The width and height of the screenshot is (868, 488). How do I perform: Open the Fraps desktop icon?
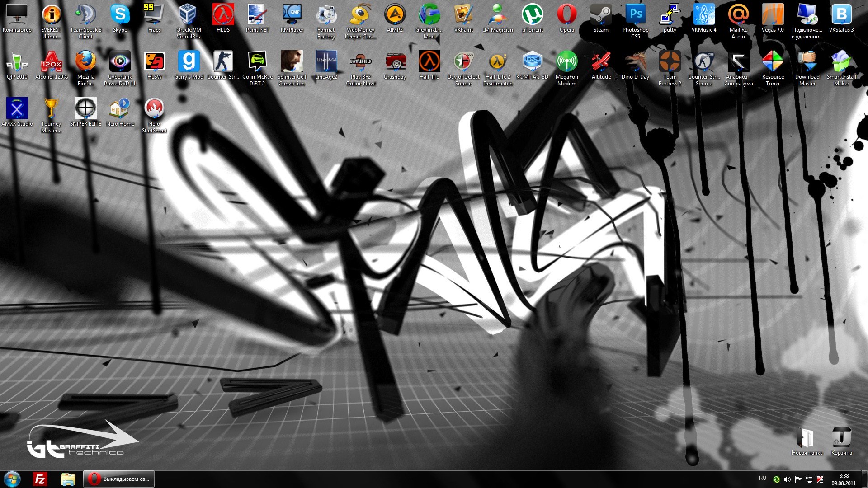(x=154, y=19)
